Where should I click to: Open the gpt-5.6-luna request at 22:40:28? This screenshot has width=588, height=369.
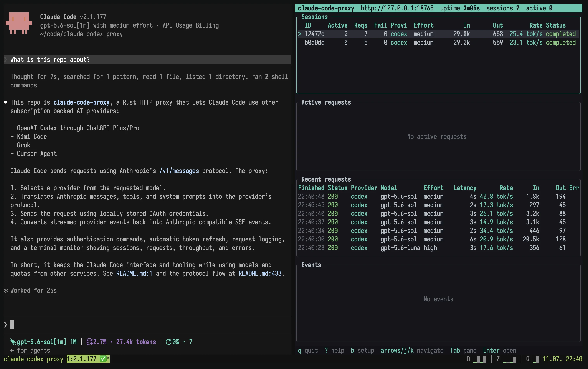click(x=438, y=248)
